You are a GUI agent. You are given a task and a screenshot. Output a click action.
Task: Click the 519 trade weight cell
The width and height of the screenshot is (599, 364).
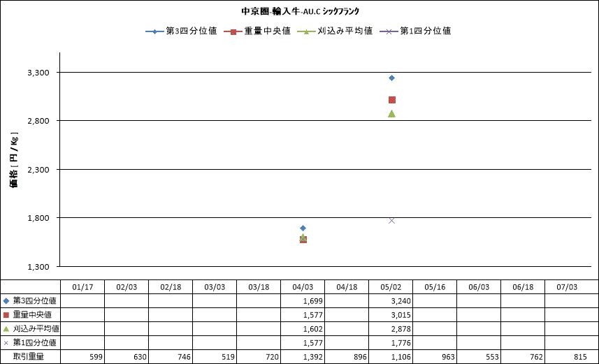point(215,357)
